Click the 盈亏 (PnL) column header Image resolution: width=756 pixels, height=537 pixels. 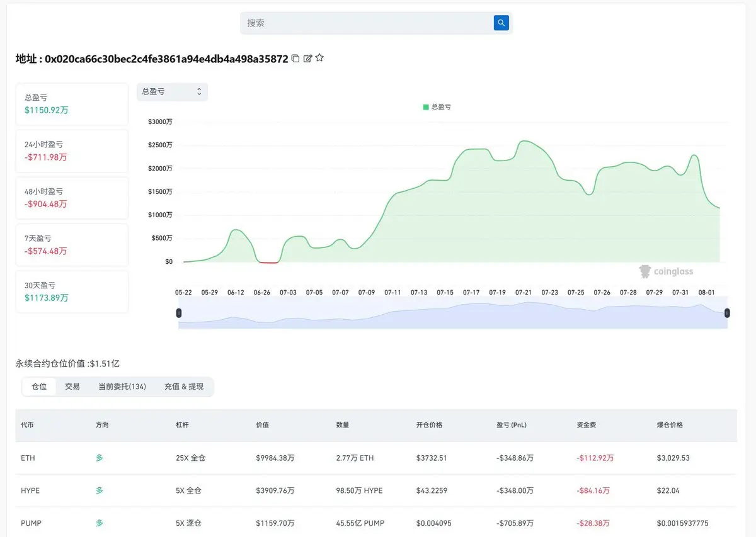point(512,425)
